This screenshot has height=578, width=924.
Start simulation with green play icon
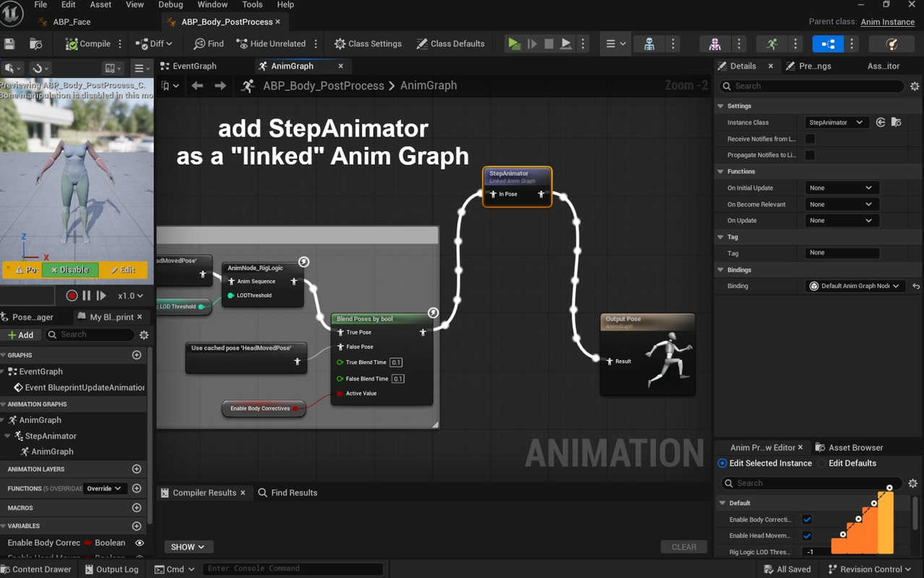[514, 44]
